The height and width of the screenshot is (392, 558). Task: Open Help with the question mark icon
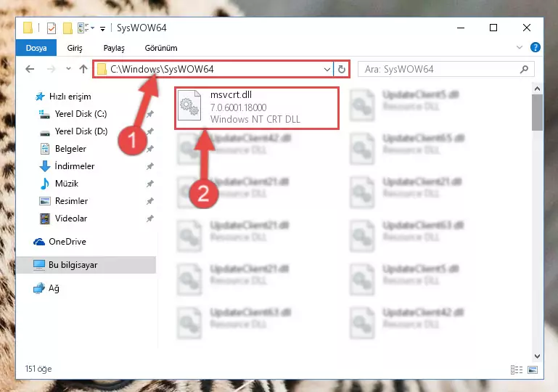click(536, 47)
